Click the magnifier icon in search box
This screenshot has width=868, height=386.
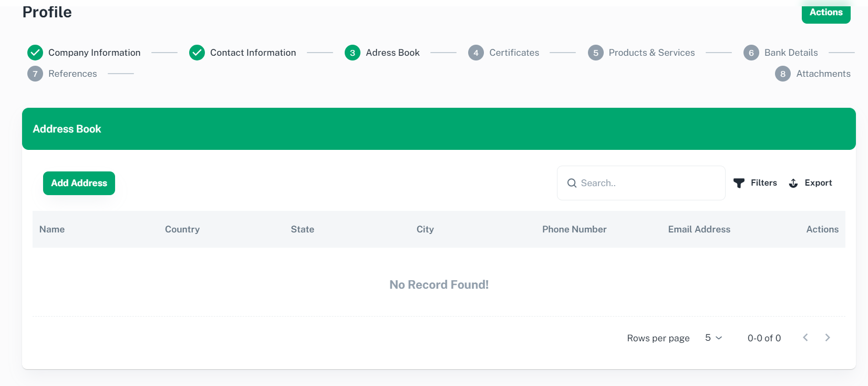point(572,183)
